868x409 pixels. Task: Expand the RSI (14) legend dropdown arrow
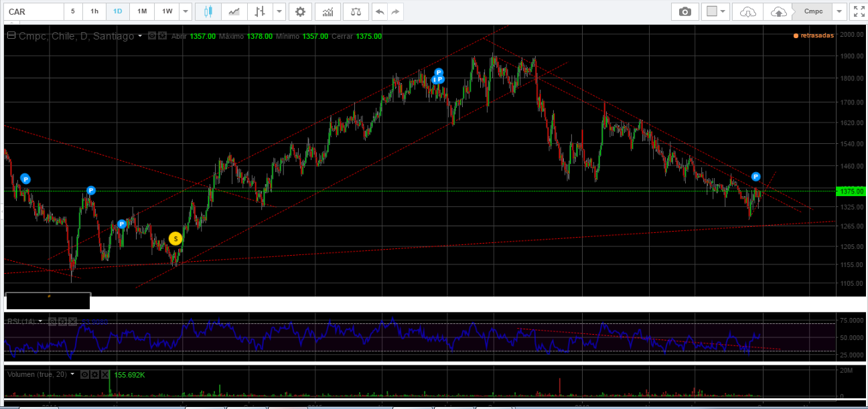(x=40, y=321)
